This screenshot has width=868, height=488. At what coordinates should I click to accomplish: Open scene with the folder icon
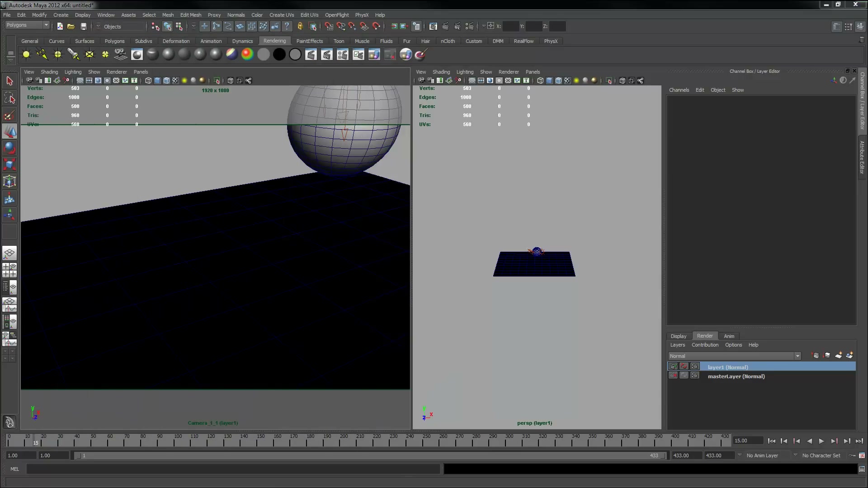pyautogui.click(x=71, y=26)
